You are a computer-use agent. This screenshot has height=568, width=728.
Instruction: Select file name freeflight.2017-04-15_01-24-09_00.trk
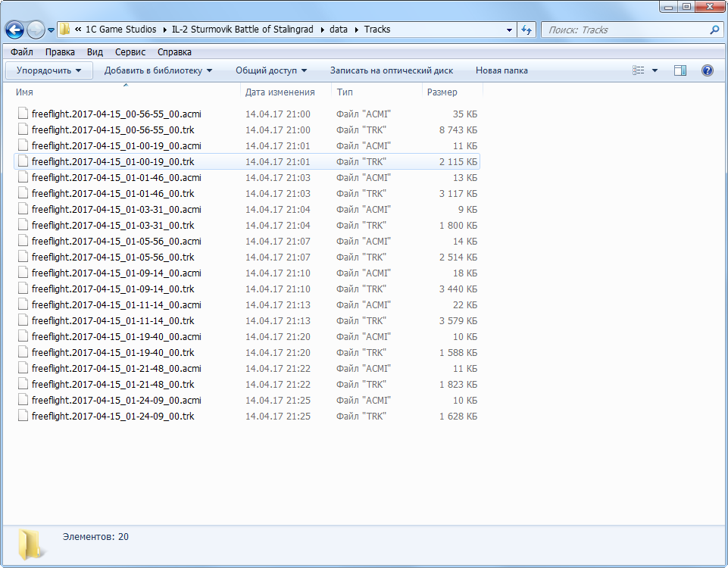113,417
